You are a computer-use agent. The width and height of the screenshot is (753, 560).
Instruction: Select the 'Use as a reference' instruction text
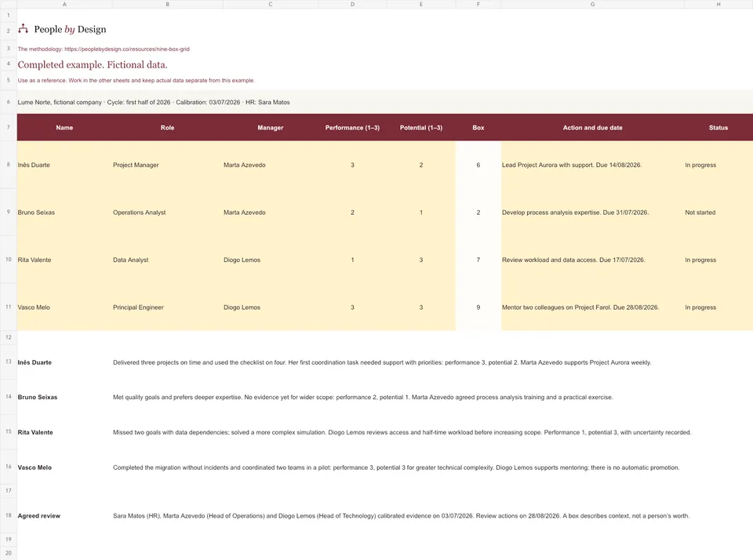pyautogui.click(x=136, y=80)
